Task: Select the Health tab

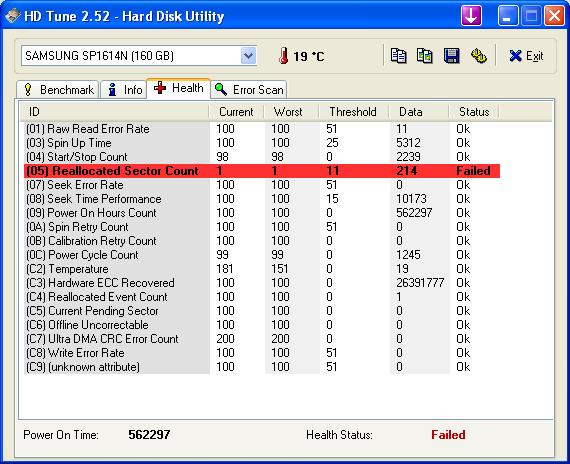Action: [178, 88]
